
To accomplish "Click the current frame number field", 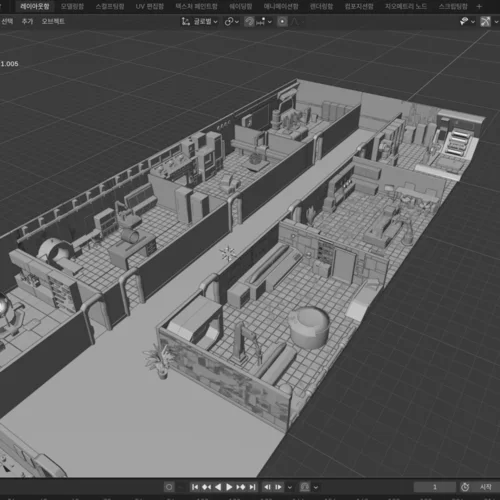I will click(434, 487).
